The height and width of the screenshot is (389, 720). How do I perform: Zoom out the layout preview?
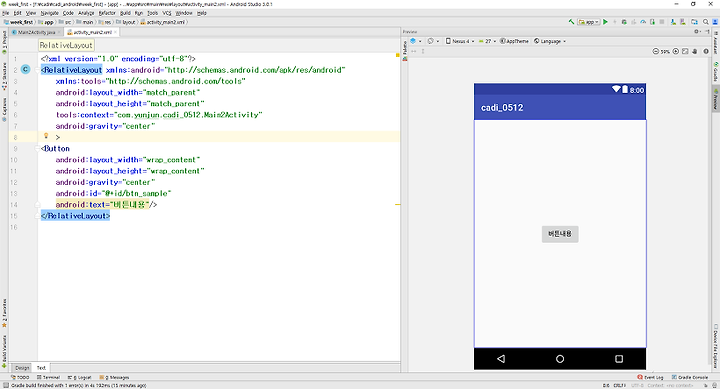[x=655, y=51]
